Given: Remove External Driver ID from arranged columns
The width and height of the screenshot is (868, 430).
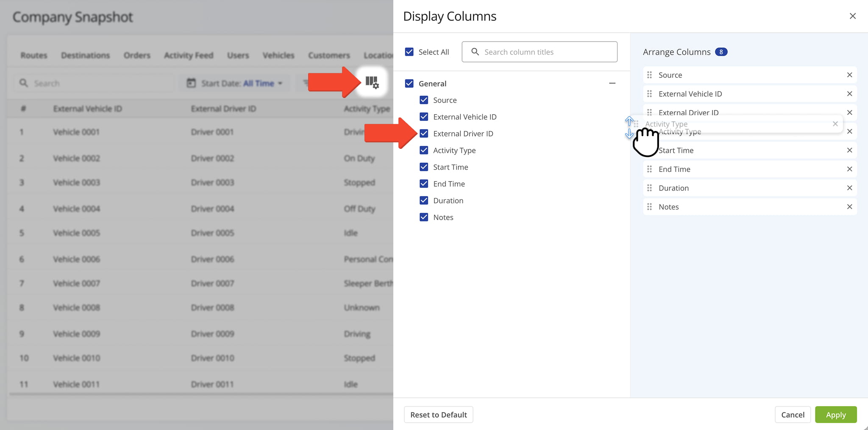Looking at the screenshot, I should (849, 112).
